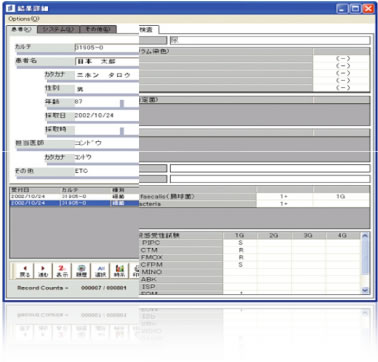Click the 3G column header
Viewport: 378px width, 362px height.
click(308, 235)
